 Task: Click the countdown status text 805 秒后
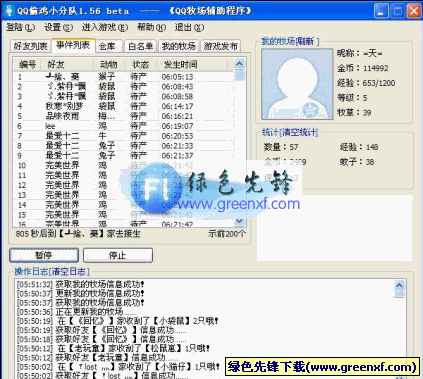point(78,234)
